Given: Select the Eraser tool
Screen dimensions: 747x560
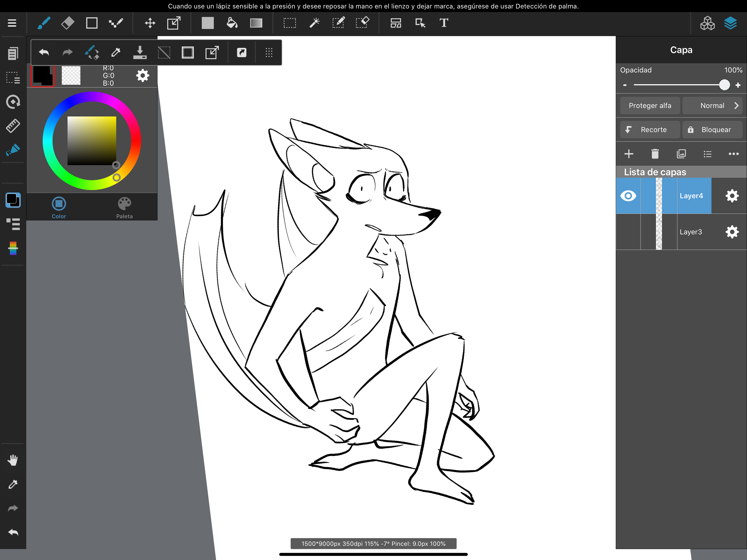Looking at the screenshot, I should pyautogui.click(x=68, y=23).
